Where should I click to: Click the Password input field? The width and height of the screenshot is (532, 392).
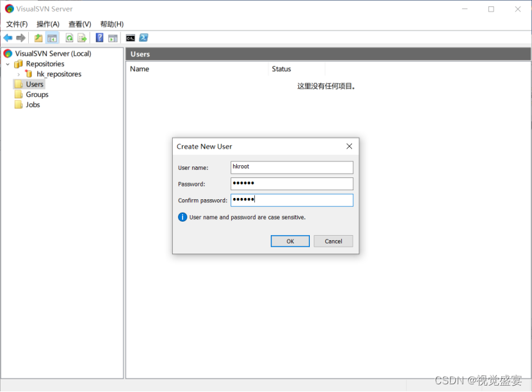click(x=292, y=184)
